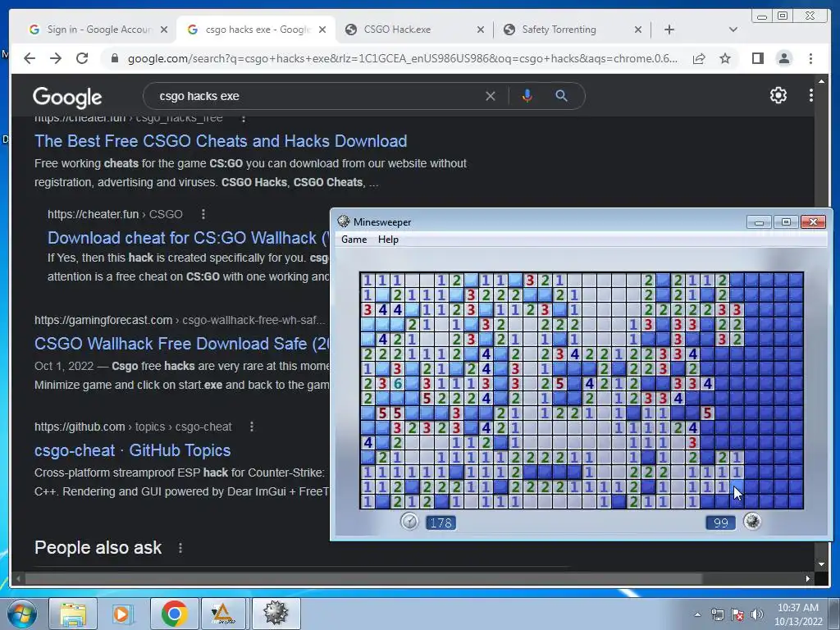
Task: Open the Help menu in Minesweeper
Action: point(388,240)
